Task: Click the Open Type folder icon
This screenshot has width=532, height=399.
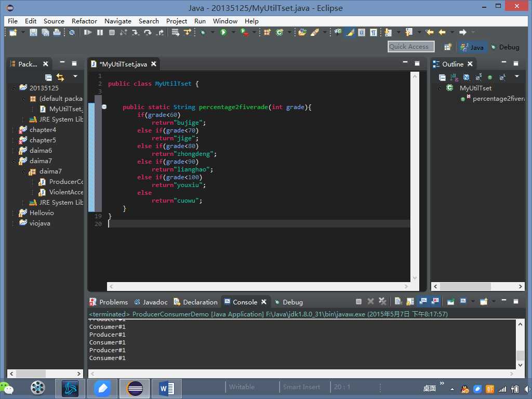Action: point(302,33)
